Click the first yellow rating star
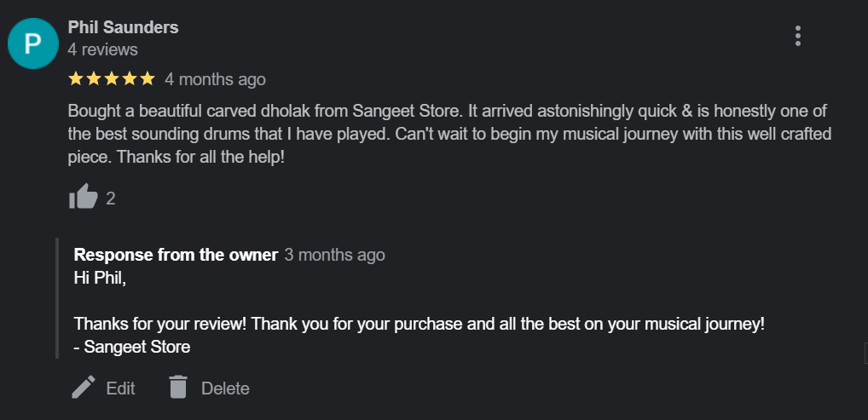 (75, 79)
